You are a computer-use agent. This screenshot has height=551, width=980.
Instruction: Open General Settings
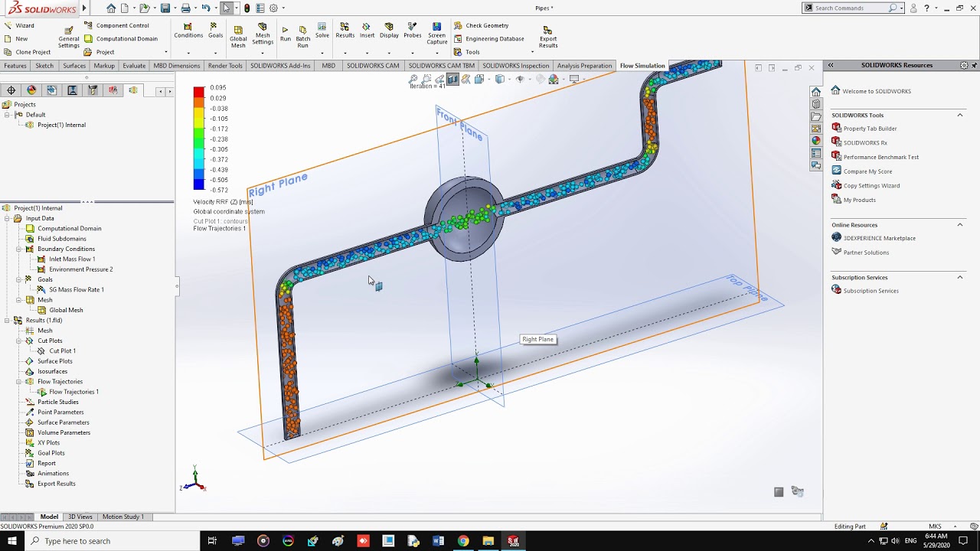[x=69, y=37]
